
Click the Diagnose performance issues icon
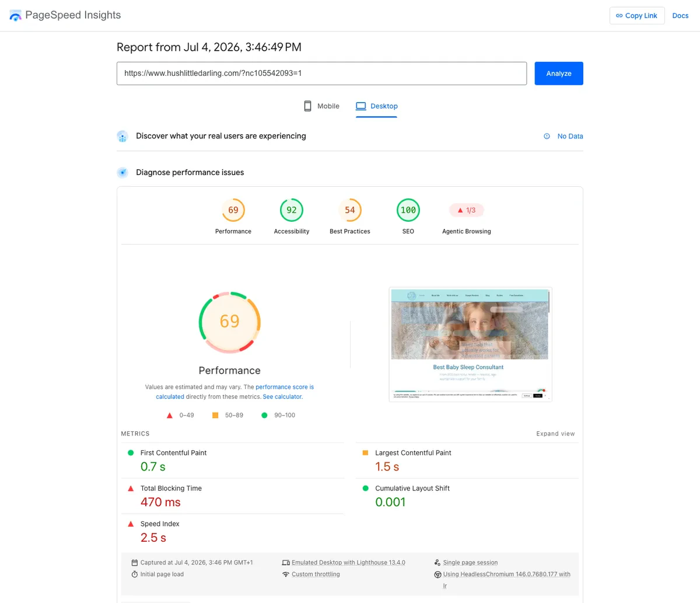coord(123,172)
